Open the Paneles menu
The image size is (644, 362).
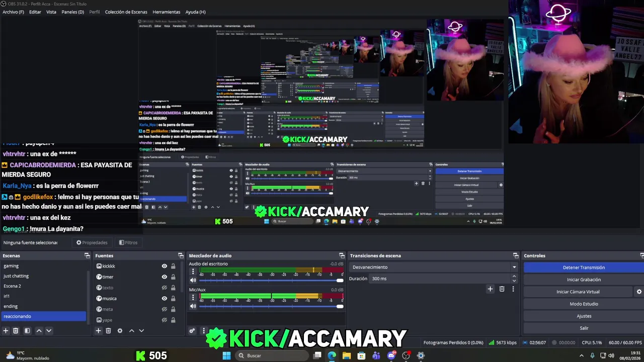(72, 12)
